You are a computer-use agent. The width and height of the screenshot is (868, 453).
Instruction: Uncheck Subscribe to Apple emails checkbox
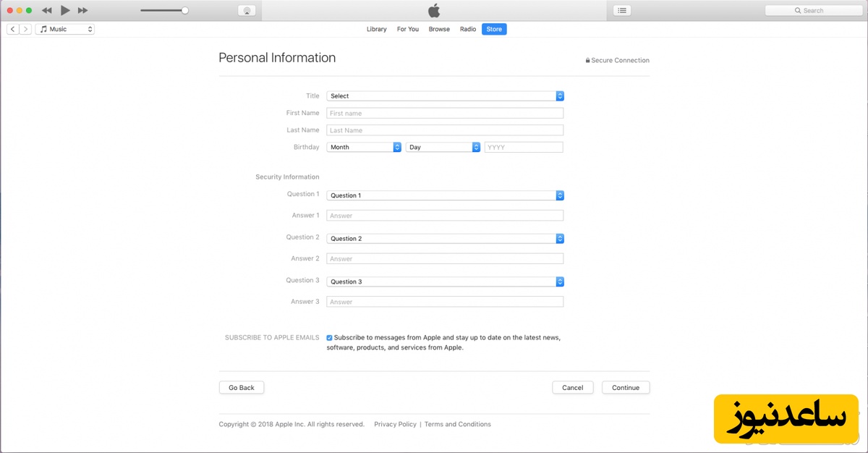(330, 338)
